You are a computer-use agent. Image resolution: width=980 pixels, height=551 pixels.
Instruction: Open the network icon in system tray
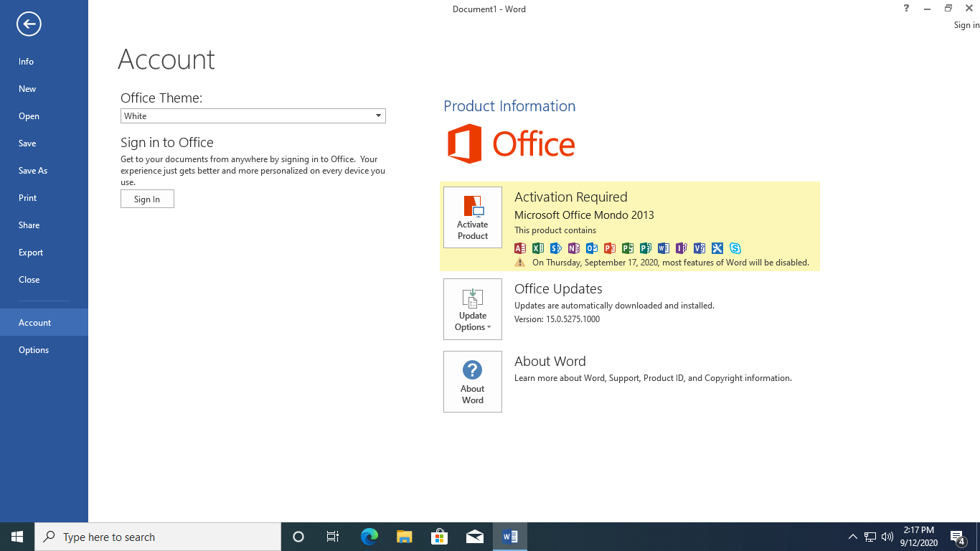coord(870,537)
